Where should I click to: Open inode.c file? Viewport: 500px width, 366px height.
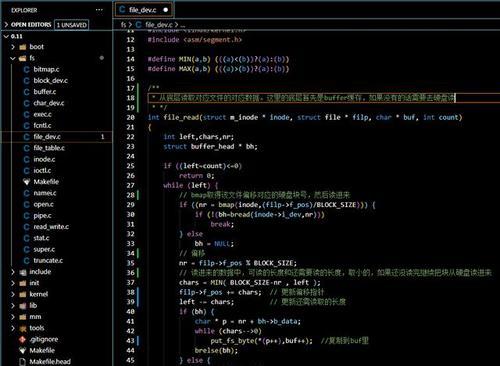pos(44,159)
